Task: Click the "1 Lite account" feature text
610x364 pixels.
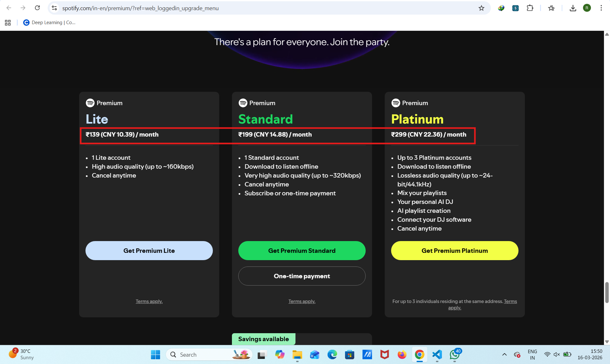Action: pos(111,158)
